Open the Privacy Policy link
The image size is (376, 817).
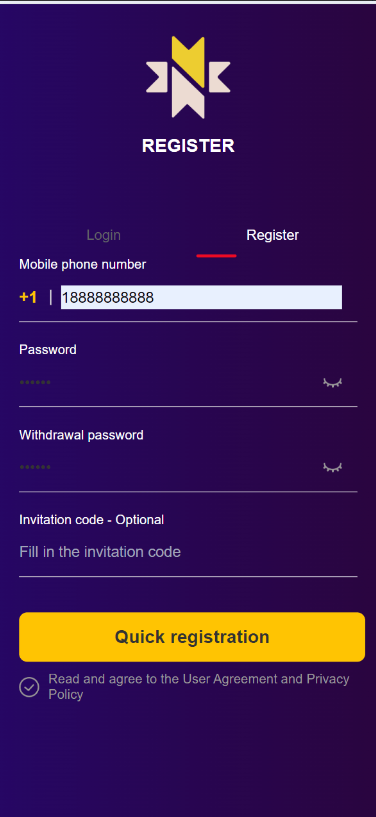click(198, 687)
